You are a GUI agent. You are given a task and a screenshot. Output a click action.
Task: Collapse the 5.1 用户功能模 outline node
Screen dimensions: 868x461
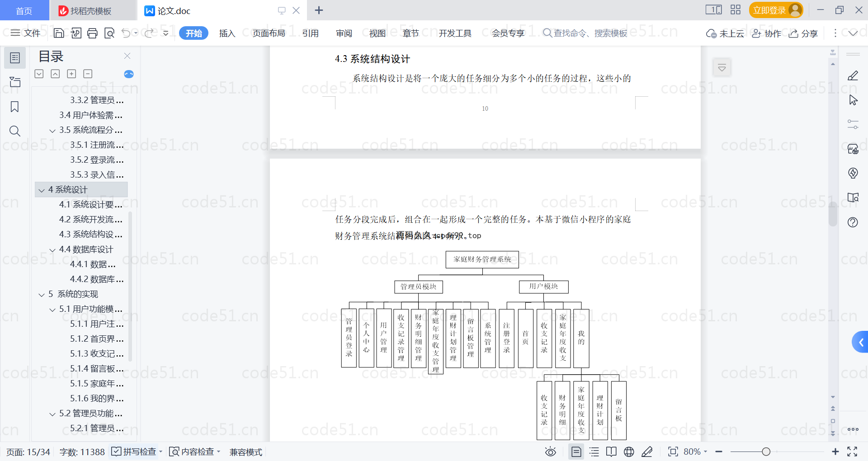click(x=52, y=310)
